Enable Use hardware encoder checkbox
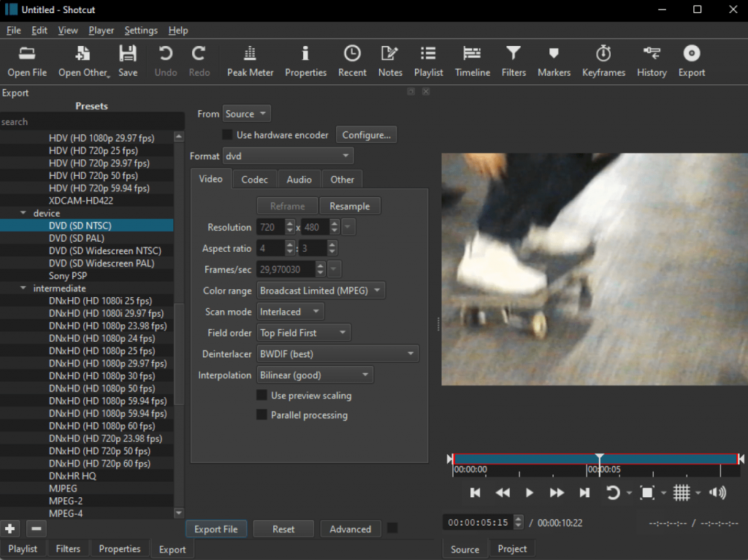 click(228, 135)
